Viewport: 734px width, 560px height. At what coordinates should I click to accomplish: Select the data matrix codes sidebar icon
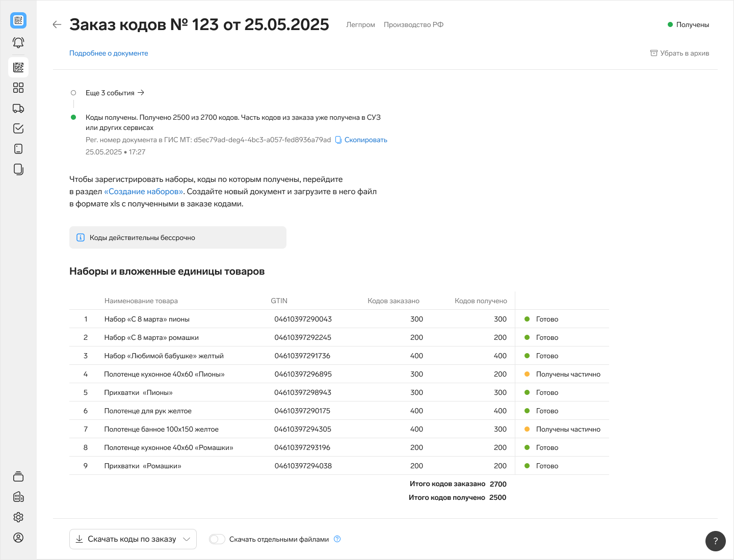[x=18, y=67]
